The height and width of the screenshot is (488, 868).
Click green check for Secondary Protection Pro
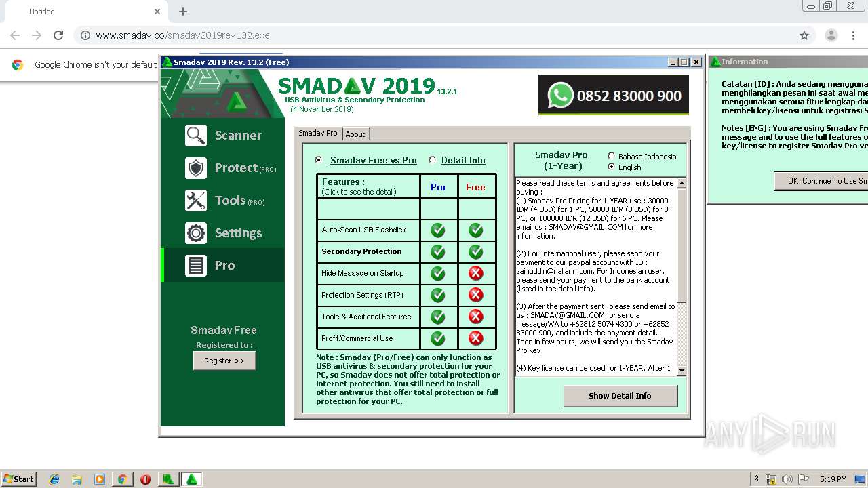pos(438,252)
